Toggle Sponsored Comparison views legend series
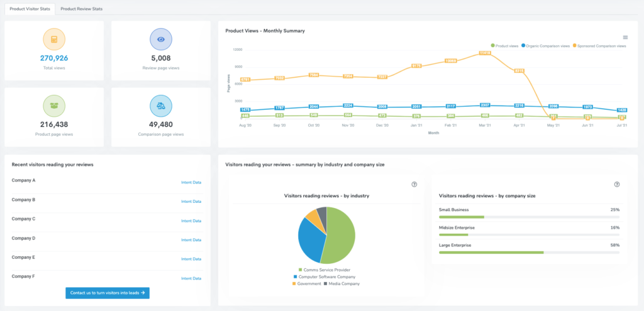Screen dimensions: 644x311 (600, 46)
